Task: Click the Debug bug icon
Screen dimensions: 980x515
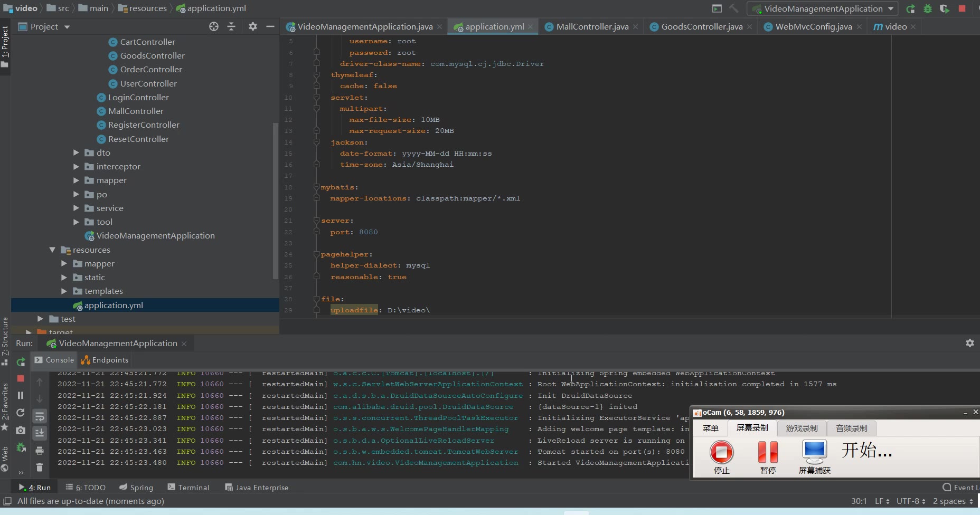Action: pos(927,8)
